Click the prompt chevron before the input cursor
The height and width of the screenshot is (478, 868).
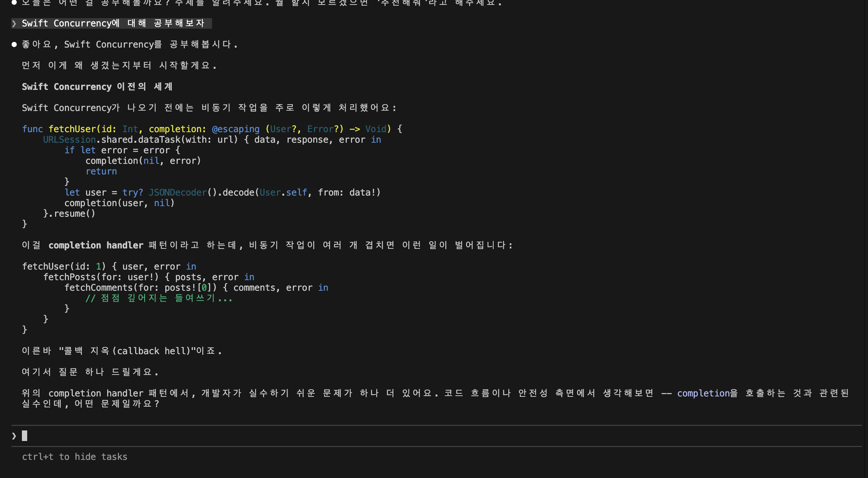click(x=14, y=436)
